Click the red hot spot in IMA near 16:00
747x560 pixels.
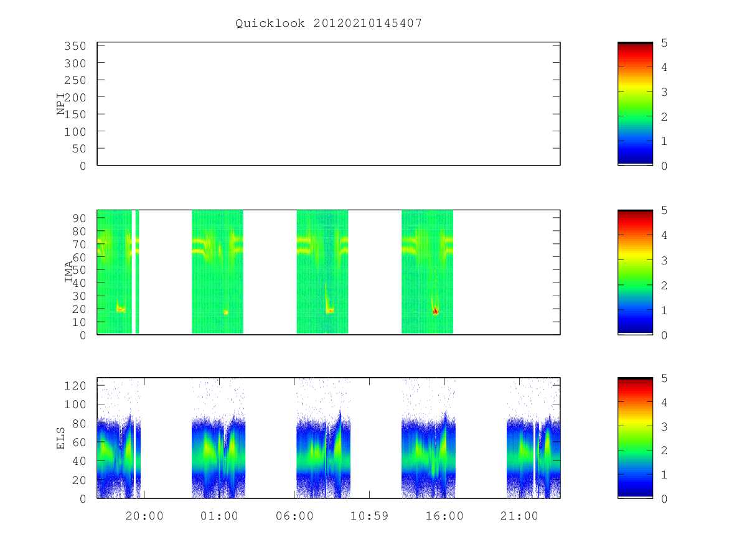(436, 310)
